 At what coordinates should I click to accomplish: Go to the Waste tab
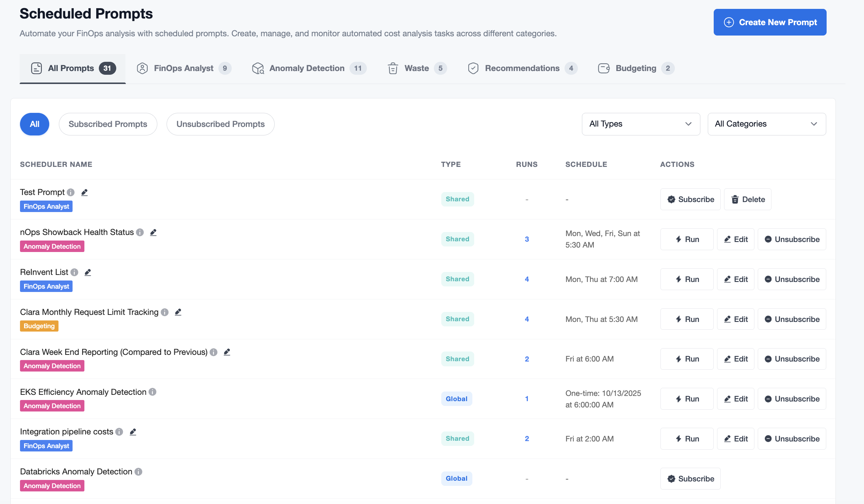point(416,68)
